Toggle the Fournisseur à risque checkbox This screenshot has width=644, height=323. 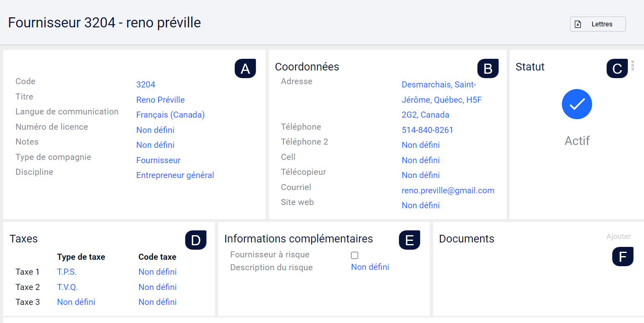click(355, 255)
